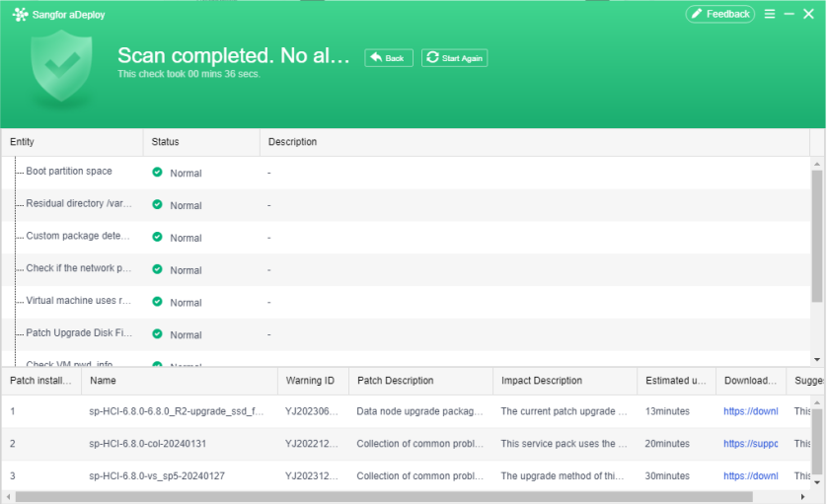Screen dimensions: 830x504
Task: Open the hamburger menu icon
Action: click(770, 14)
